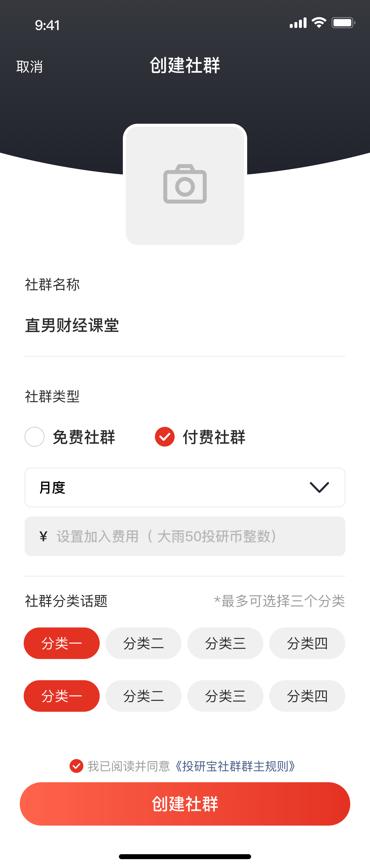
Task: Select 分类二 in the first category row
Action: click(x=143, y=643)
